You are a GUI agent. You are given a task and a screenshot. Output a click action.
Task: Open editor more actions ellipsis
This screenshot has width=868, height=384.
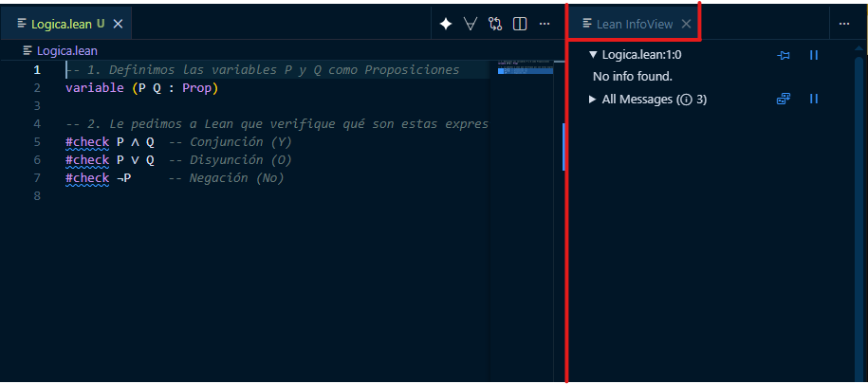coord(545,24)
